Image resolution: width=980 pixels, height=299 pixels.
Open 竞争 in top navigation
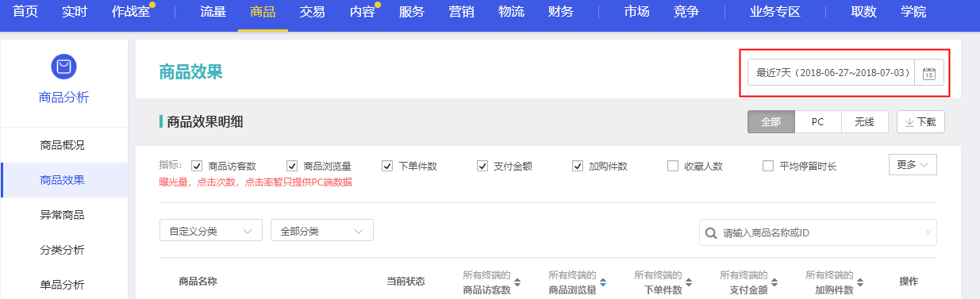tap(686, 12)
